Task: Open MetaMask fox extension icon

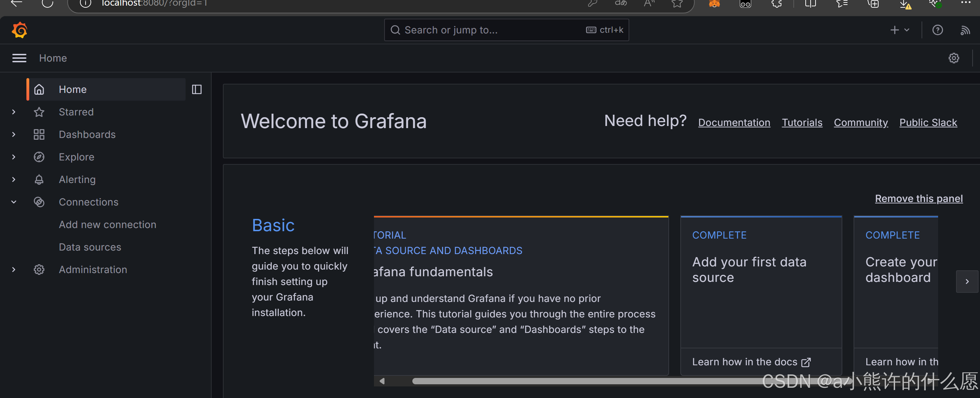Action: (714, 4)
